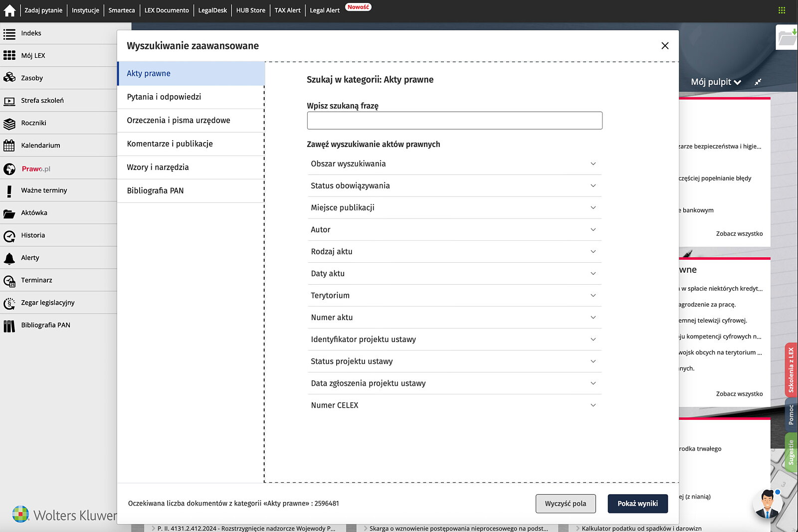Image resolution: width=798 pixels, height=532 pixels.
Task: Click the Pokaż wyniki button
Action: tap(637, 504)
